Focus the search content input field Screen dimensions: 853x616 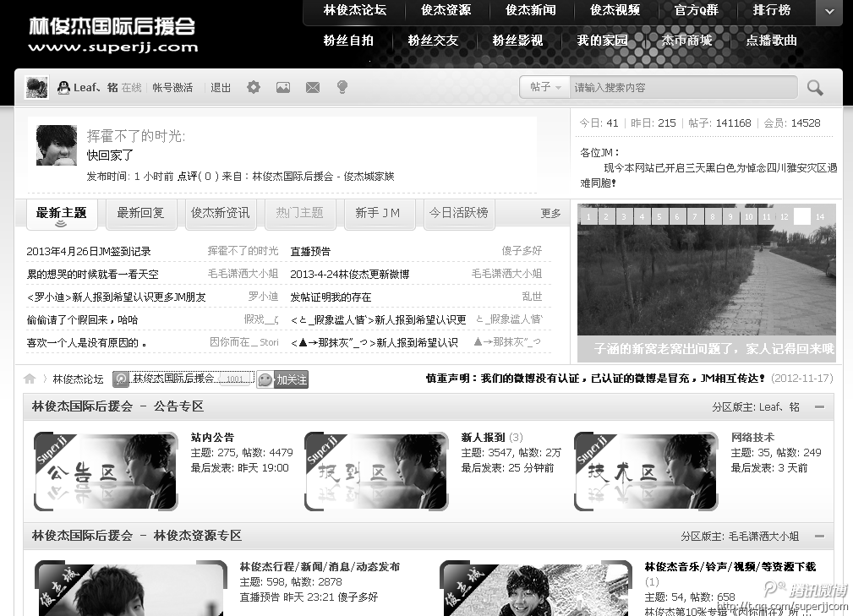point(683,88)
